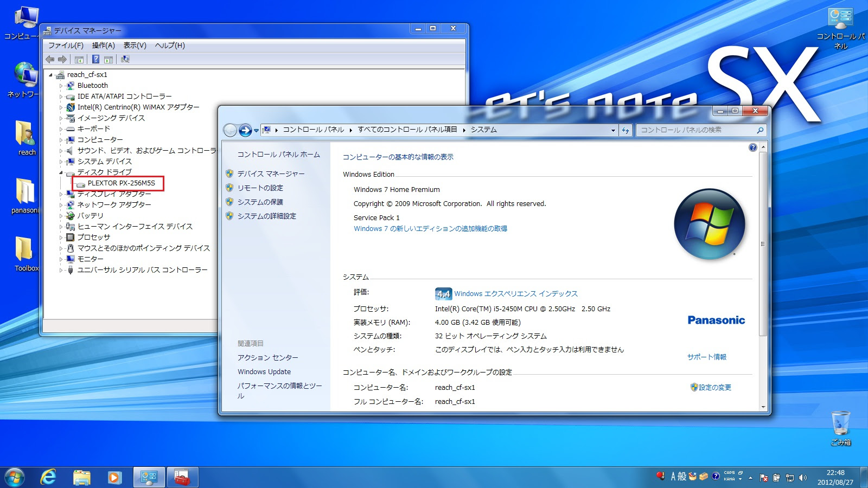
Task: Click すべてのコントロール パネル項目 breadcrumb
Action: pyautogui.click(x=407, y=130)
